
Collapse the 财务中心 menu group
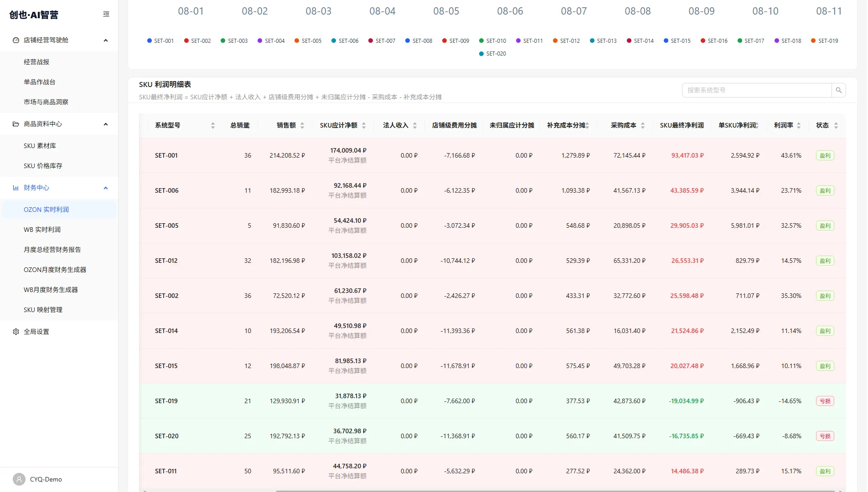[59, 188]
